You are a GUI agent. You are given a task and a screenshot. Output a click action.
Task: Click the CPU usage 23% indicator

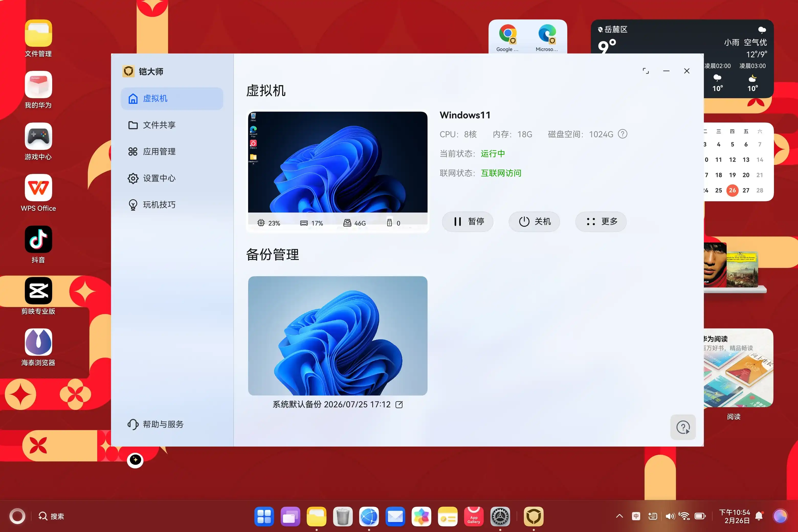(x=268, y=223)
